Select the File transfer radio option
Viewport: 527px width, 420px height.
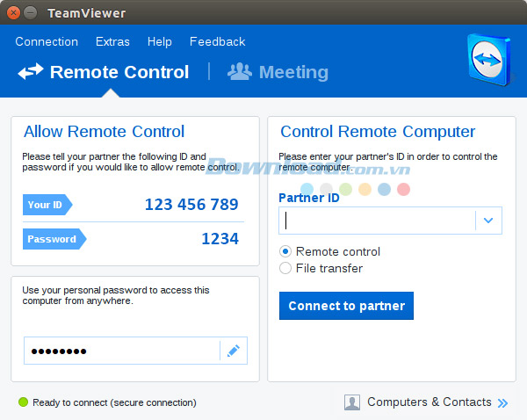(x=285, y=268)
